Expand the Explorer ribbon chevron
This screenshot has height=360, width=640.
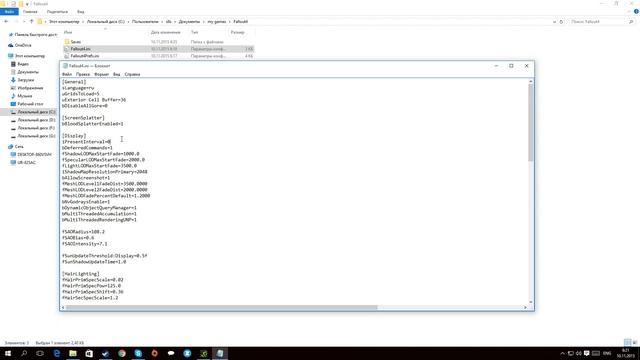(x=629, y=11)
